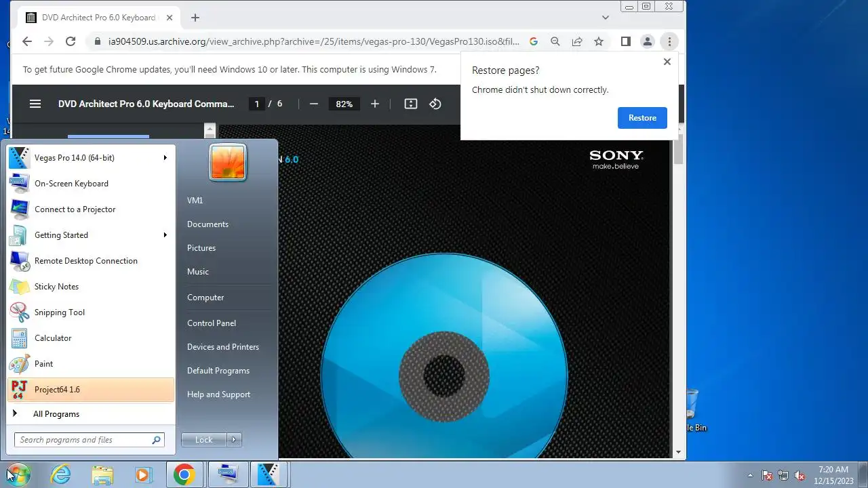This screenshot has width=868, height=488.
Task: Launch Sticky Notes
Action: 91,287
